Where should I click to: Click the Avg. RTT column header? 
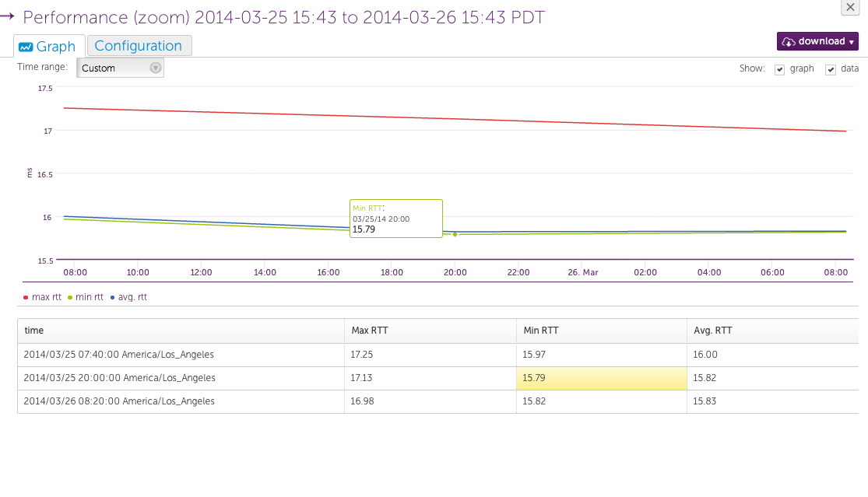click(x=773, y=331)
